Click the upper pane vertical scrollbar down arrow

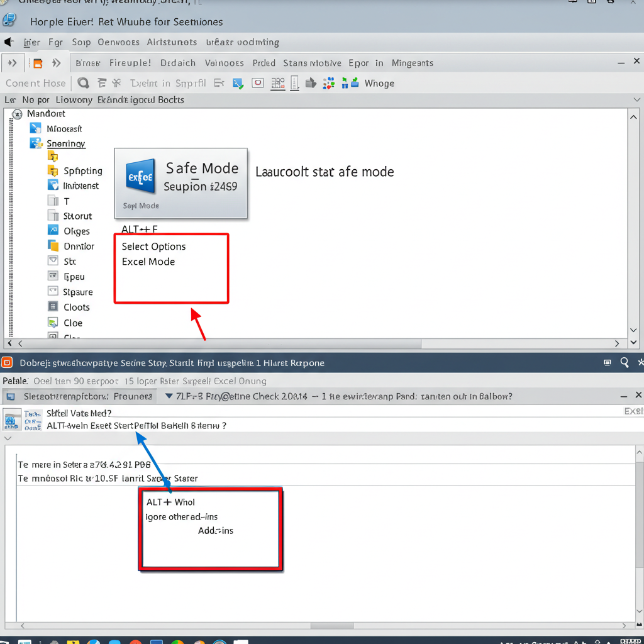[x=633, y=330]
